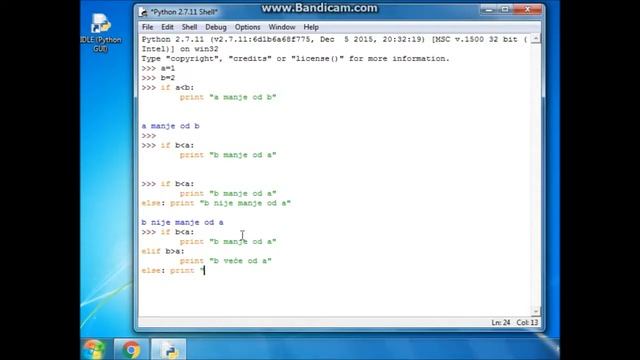Place cursor at end of last 'else: print' line

tap(204, 270)
